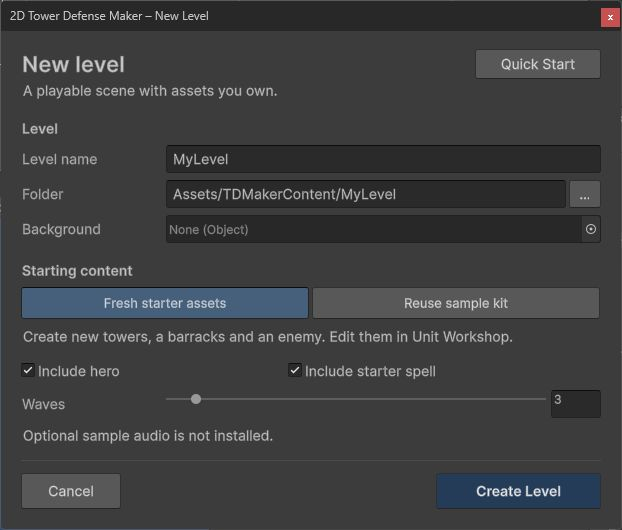The image size is (622, 530).
Task: Click into the Folder path field
Action: [366, 194]
